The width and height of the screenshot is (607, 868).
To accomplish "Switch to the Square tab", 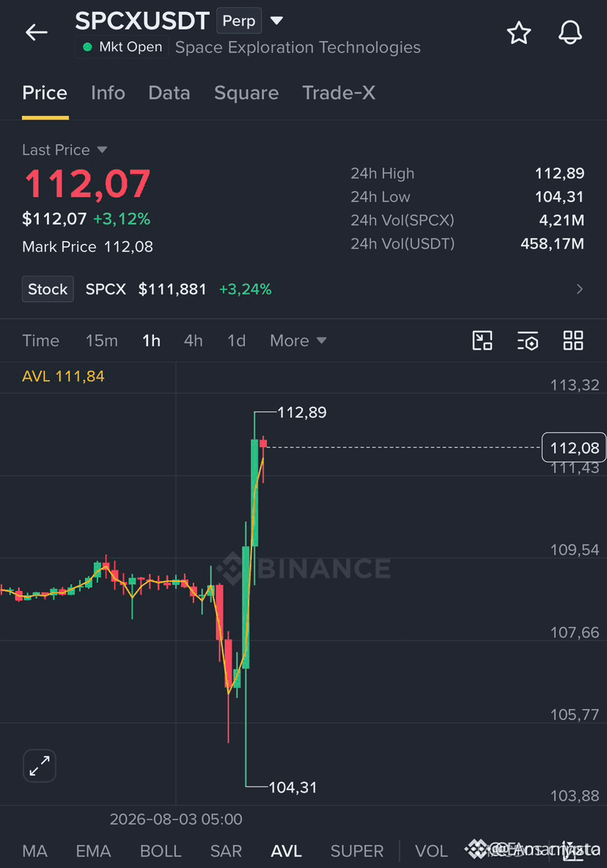I will coord(246,93).
